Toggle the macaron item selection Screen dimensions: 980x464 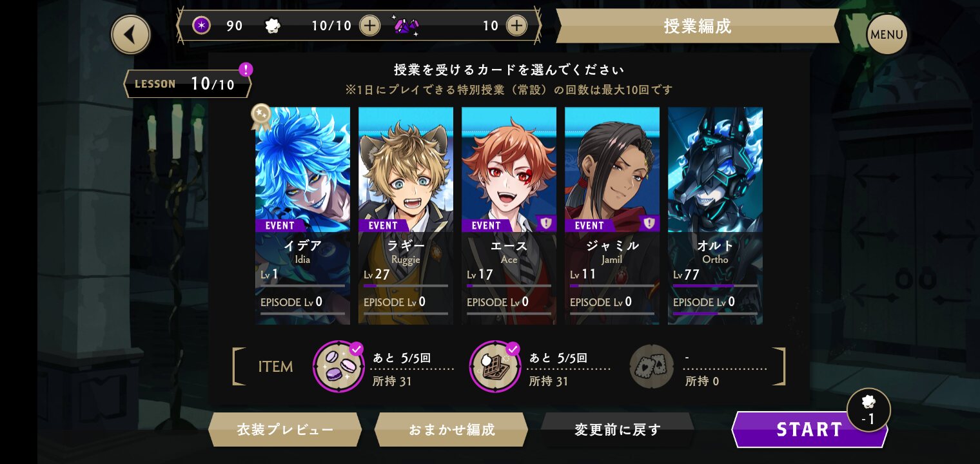[338, 367]
